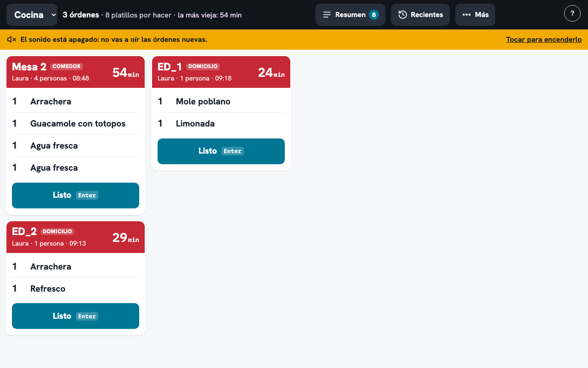This screenshot has height=368, width=588.
Task: Select Refresco in ED_2 order
Action: 75,289
